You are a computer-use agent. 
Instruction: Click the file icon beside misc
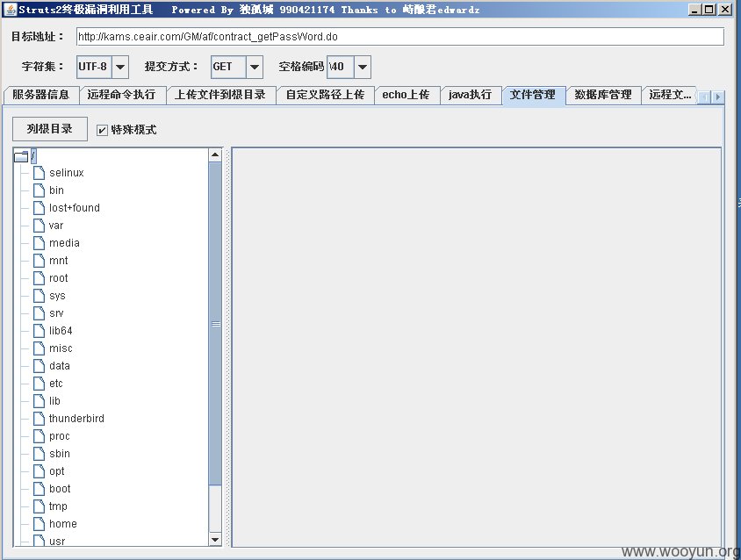click(40, 348)
